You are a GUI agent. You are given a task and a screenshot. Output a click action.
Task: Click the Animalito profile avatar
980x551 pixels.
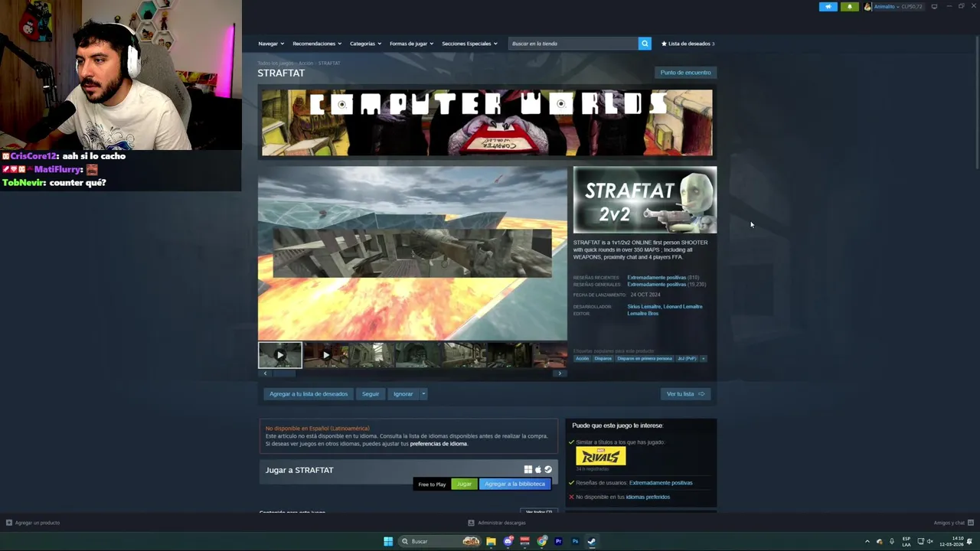pos(867,6)
